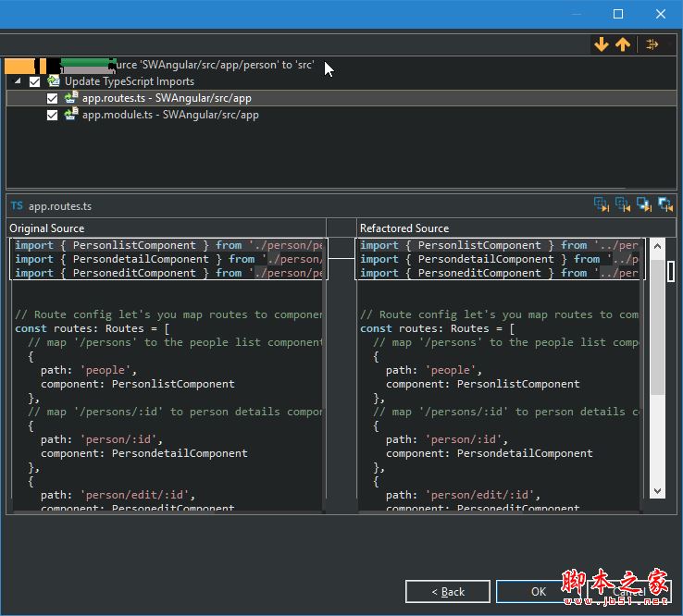
Task: Click the first compare-pane navigation icon
Action: (x=602, y=204)
